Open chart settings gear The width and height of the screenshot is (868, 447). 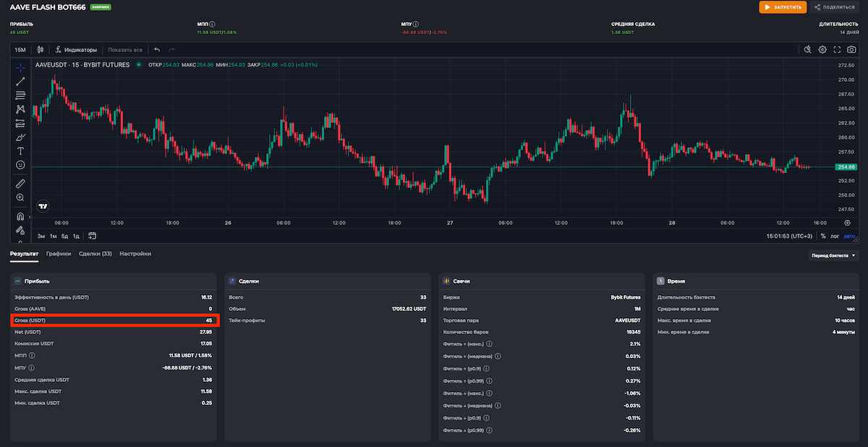(x=822, y=50)
